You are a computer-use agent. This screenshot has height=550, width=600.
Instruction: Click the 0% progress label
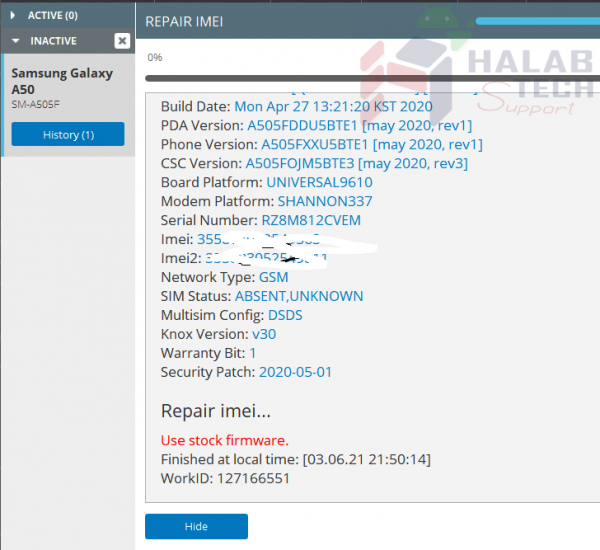tap(155, 57)
